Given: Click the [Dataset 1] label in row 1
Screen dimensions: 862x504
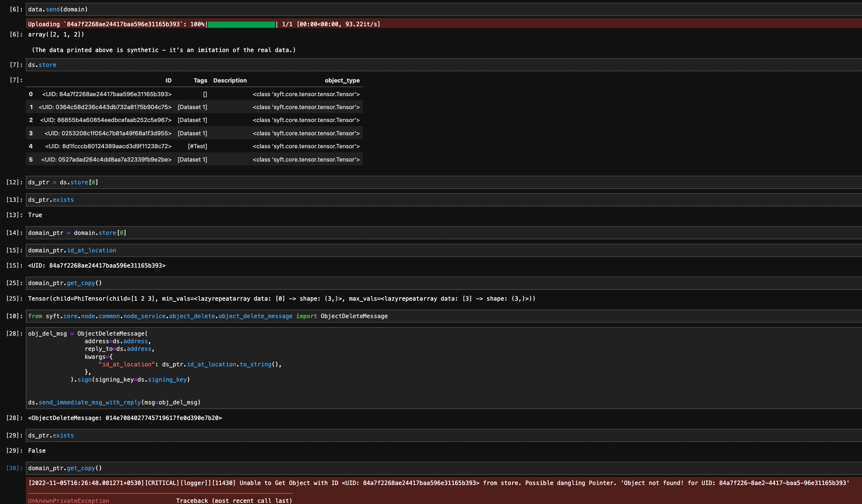Looking at the screenshot, I should point(192,107).
